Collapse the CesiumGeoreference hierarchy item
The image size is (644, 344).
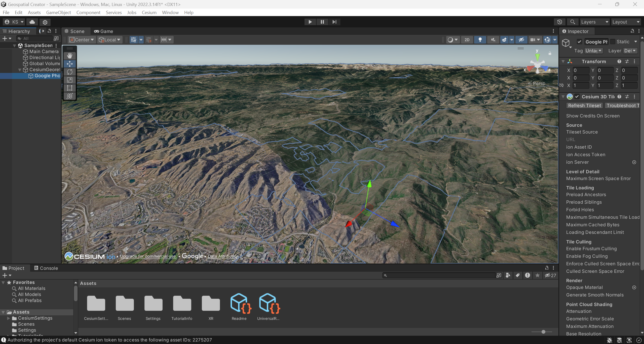coord(20,70)
